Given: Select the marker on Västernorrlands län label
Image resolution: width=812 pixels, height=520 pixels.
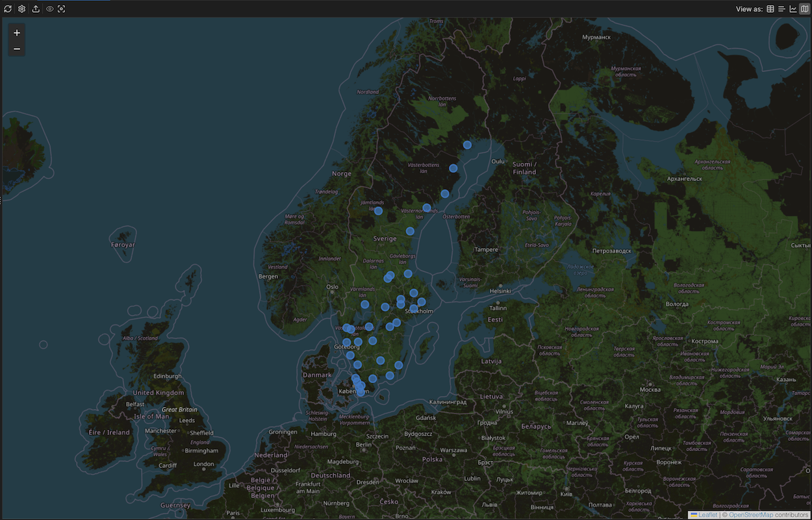Looking at the screenshot, I should [427, 208].
